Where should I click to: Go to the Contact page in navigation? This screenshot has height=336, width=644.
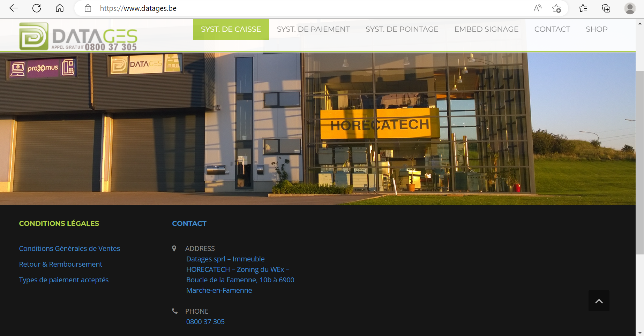(552, 29)
